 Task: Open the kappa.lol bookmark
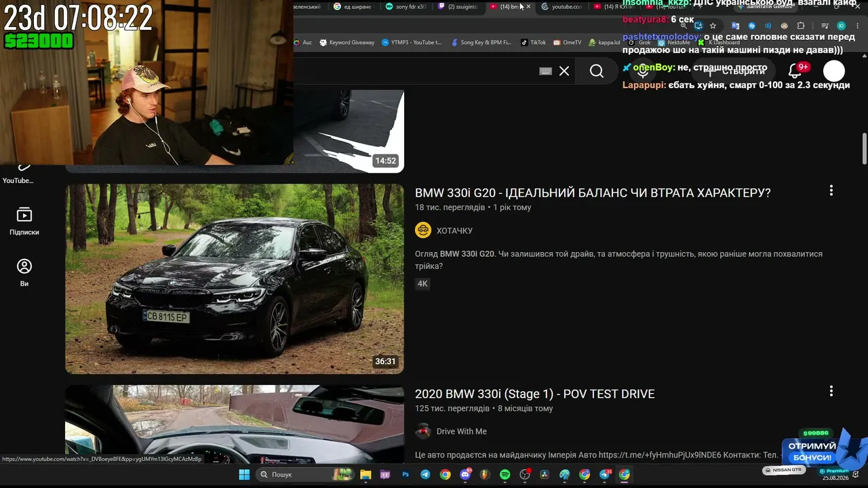tap(604, 42)
